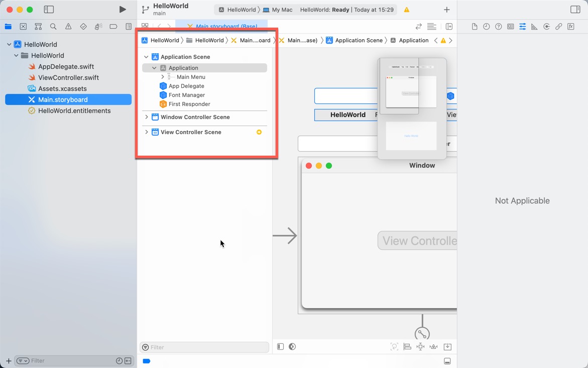Click Application Scene in the jump bar
The width and height of the screenshot is (588, 368).
pyautogui.click(x=355, y=41)
